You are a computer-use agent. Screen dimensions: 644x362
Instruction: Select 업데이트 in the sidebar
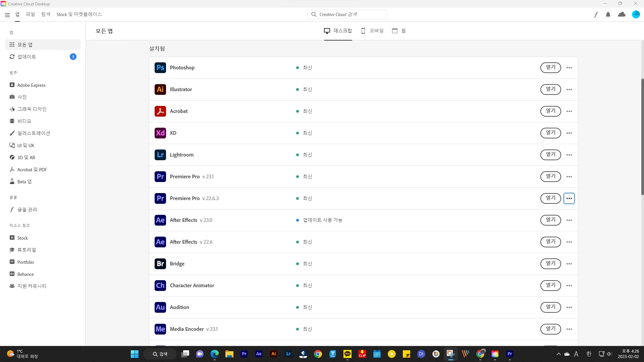[x=27, y=57]
